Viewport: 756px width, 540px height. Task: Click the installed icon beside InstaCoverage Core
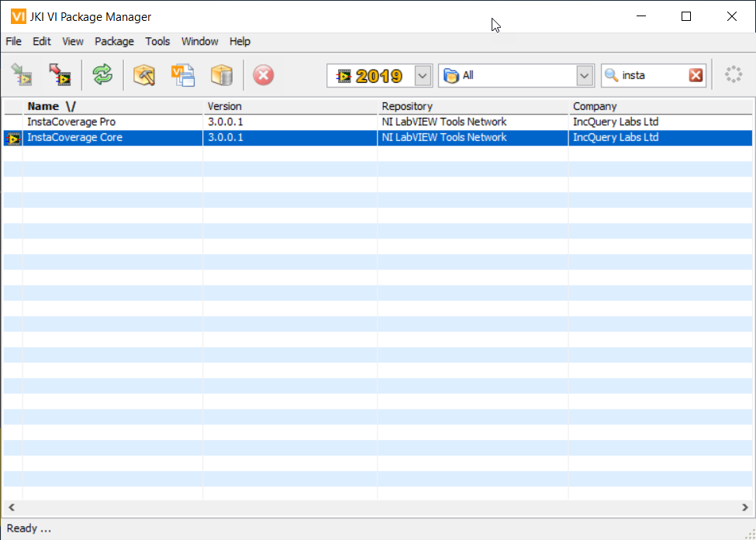point(13,138)
